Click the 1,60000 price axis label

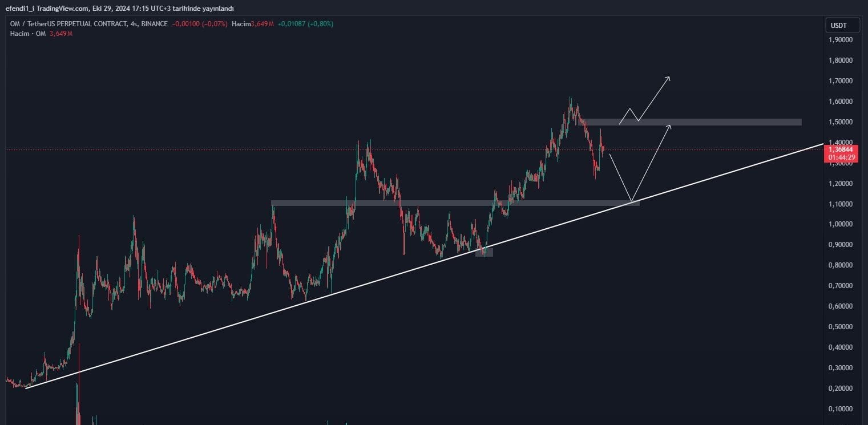tap(841, 102)
